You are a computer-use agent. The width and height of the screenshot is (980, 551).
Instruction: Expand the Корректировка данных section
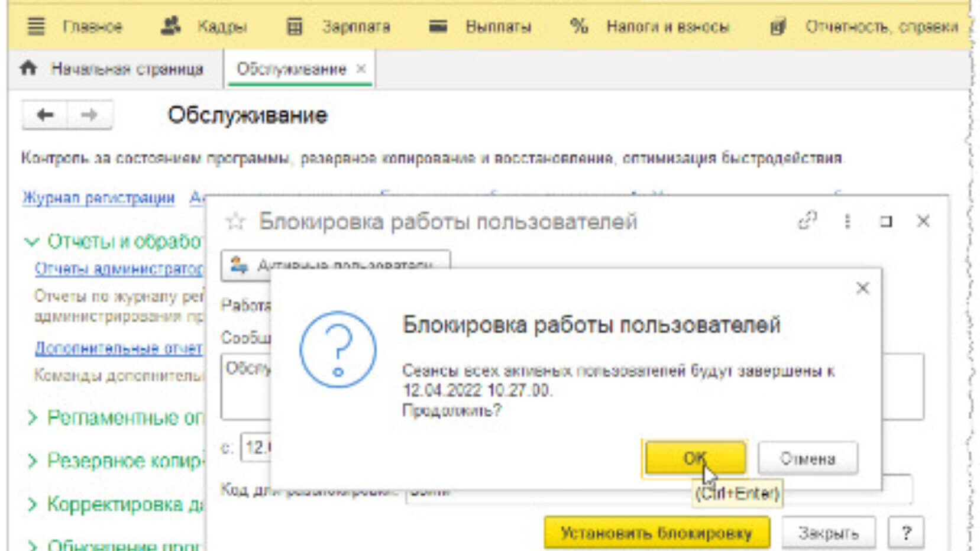point(32,504)
